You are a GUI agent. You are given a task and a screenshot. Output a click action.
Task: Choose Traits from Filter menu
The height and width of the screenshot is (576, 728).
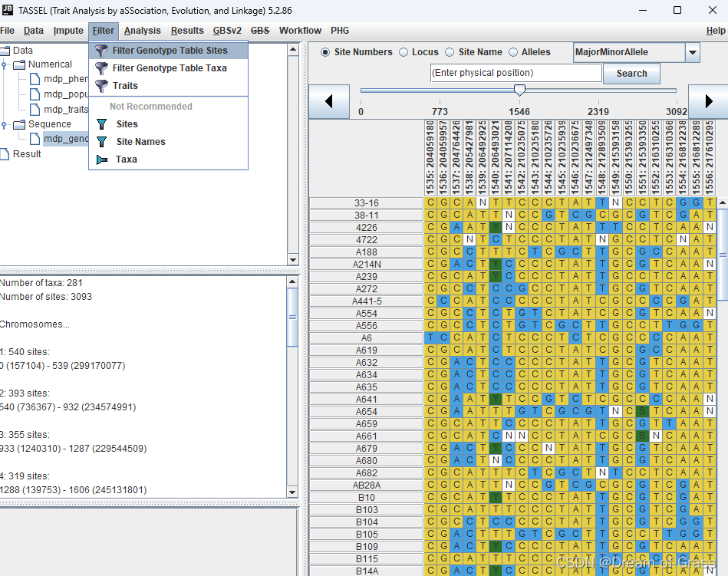click(x=169, y=86)
